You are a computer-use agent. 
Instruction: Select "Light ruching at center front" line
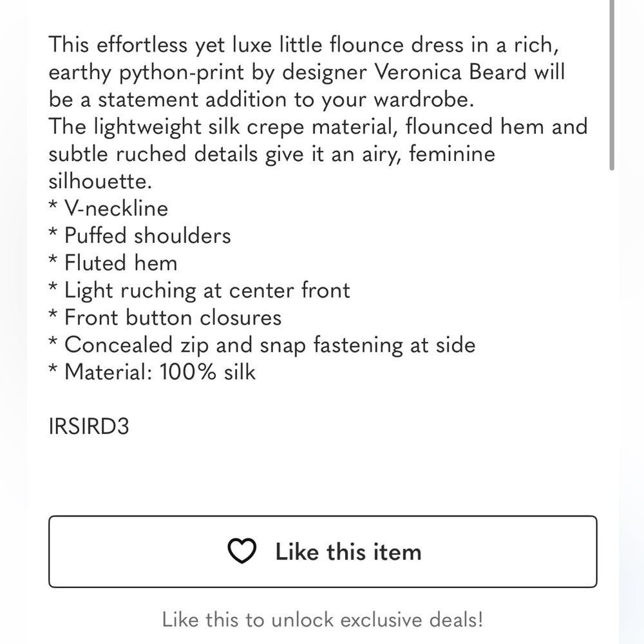[x=199, y=291]
